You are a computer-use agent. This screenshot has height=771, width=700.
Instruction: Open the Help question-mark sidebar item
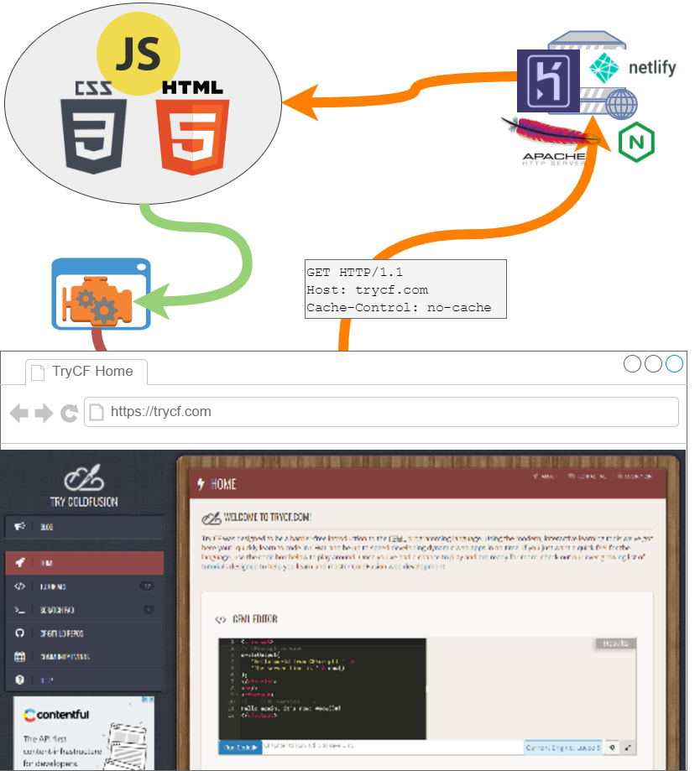point(84,680)
